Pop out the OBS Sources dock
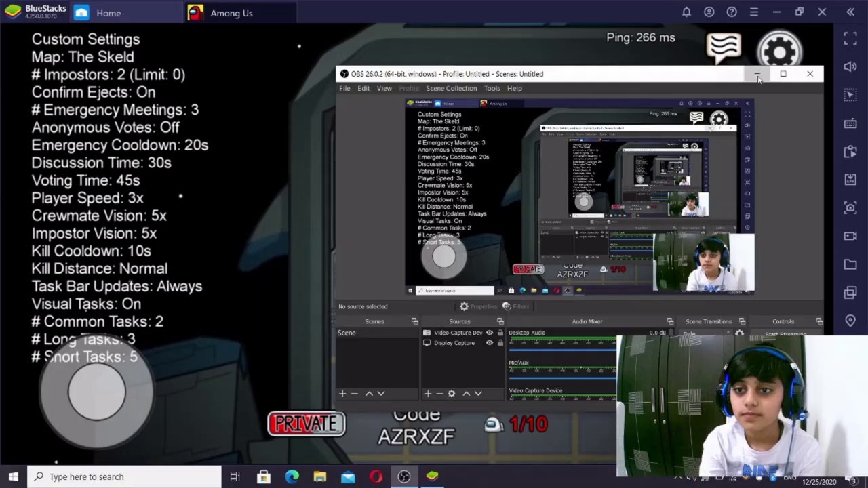 (500, 321)
